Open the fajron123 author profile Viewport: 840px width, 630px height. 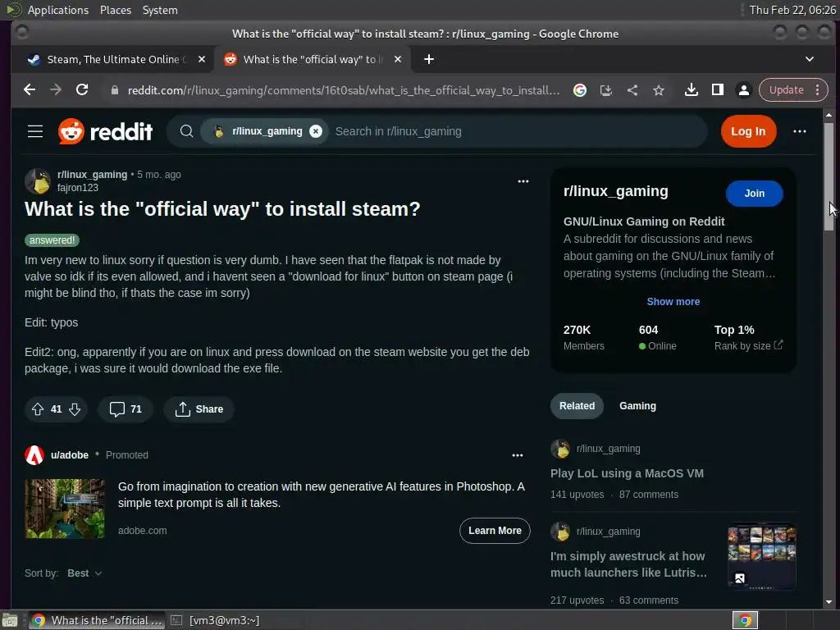pyautogui.click(x=78, y=188)
